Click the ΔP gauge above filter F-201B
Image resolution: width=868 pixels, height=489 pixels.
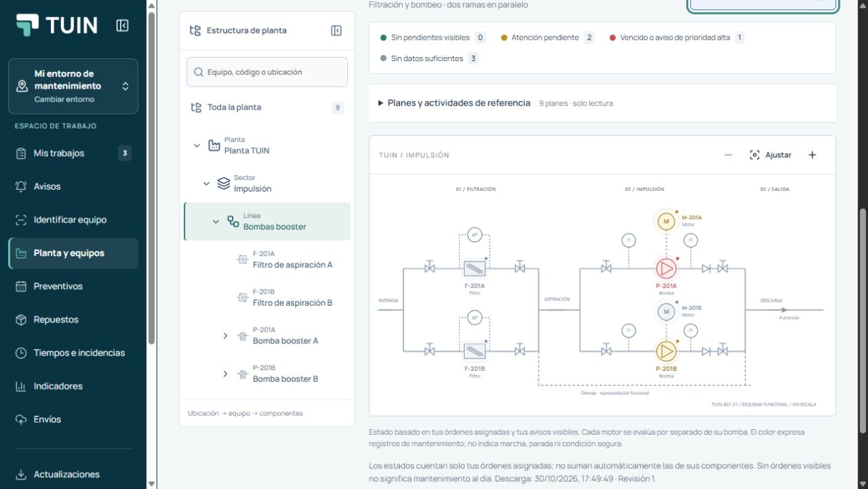[x=475, y=317]
